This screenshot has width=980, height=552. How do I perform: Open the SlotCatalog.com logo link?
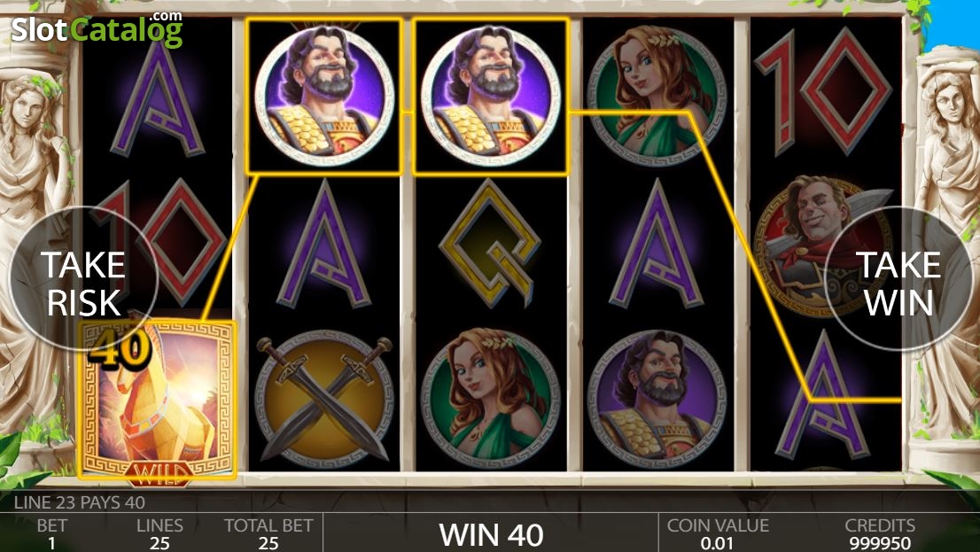point(97,28)
